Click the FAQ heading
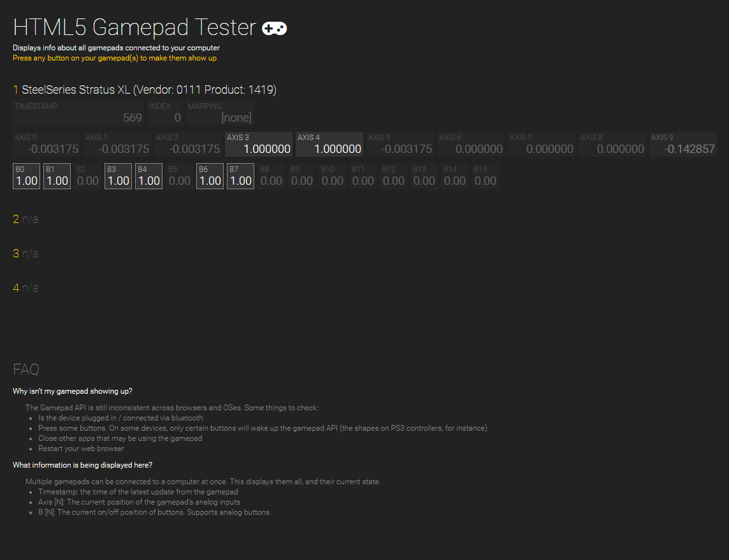 coord(26,370)
